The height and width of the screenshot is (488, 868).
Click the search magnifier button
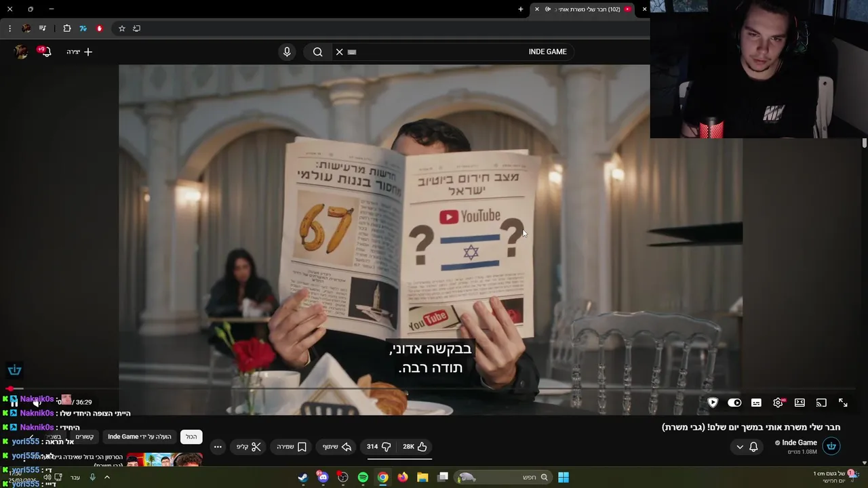(x=318, y=52)
